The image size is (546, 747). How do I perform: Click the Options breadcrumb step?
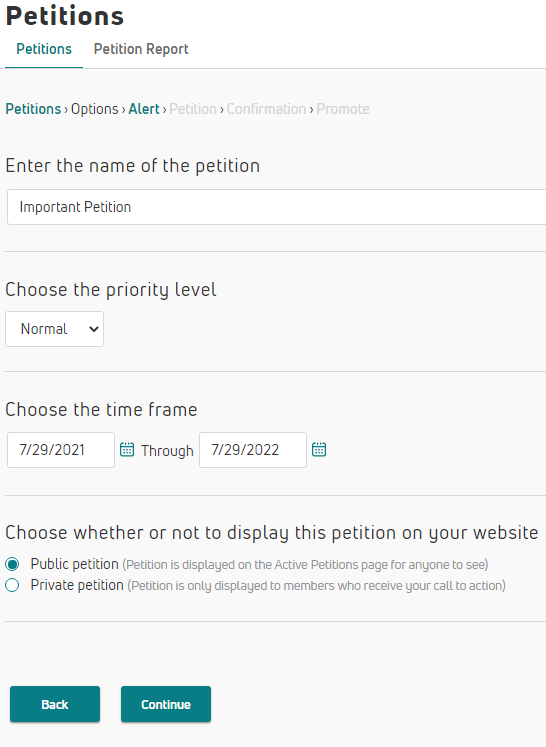pos(94,109)
